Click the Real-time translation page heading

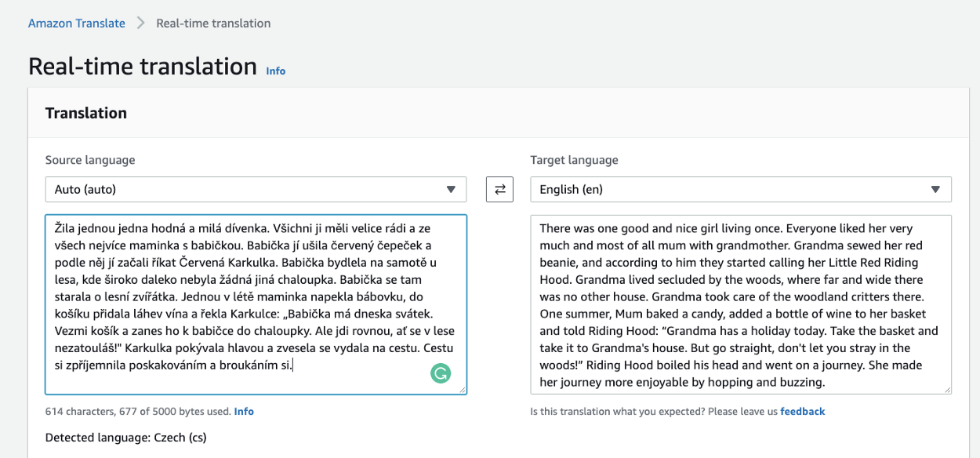pos(143,66)
